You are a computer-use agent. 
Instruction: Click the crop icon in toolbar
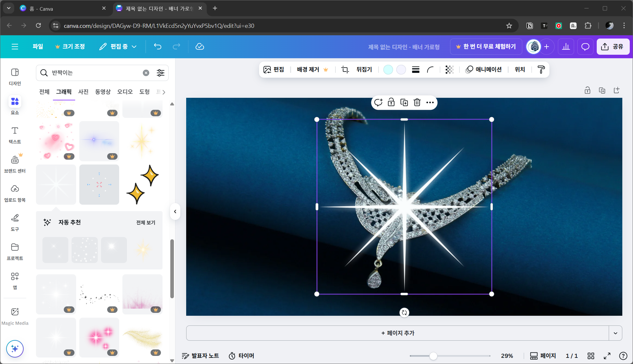(x=345, y=70)
